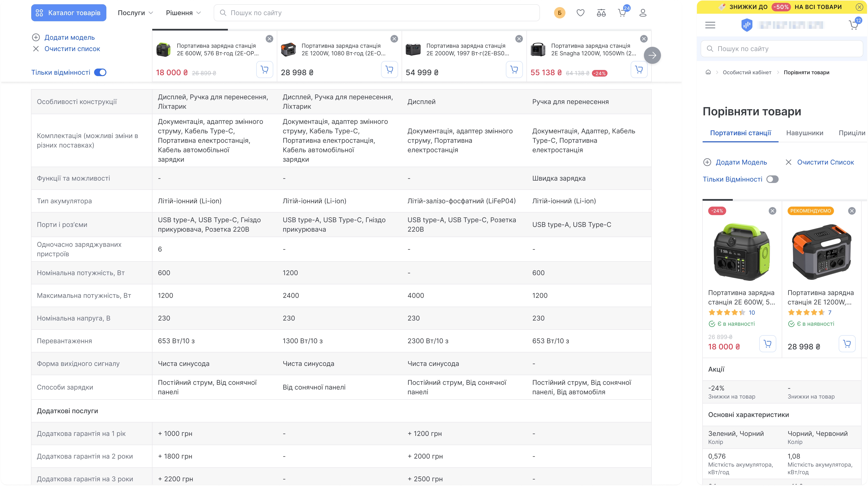Open the user profile icon
Viewport: 868px width, 486px height.
point(643,13)
